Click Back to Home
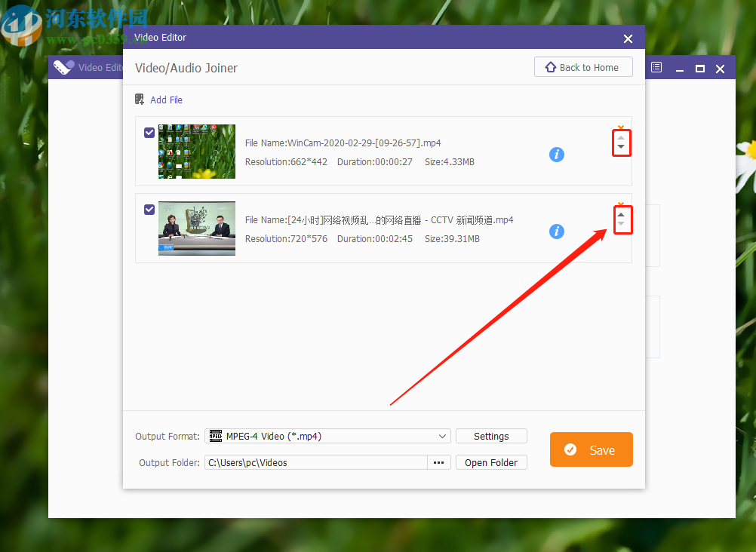 click(x=583, y=66)
